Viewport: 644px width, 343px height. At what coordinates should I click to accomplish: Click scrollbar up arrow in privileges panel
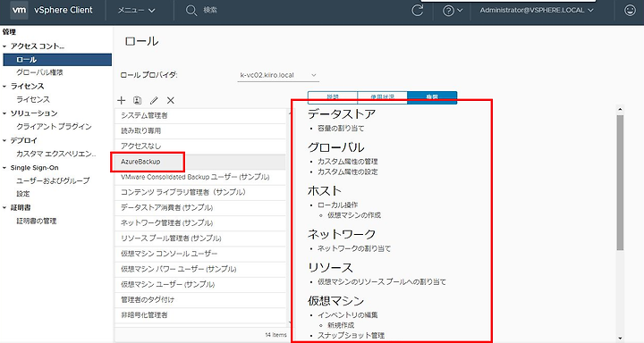620,110
